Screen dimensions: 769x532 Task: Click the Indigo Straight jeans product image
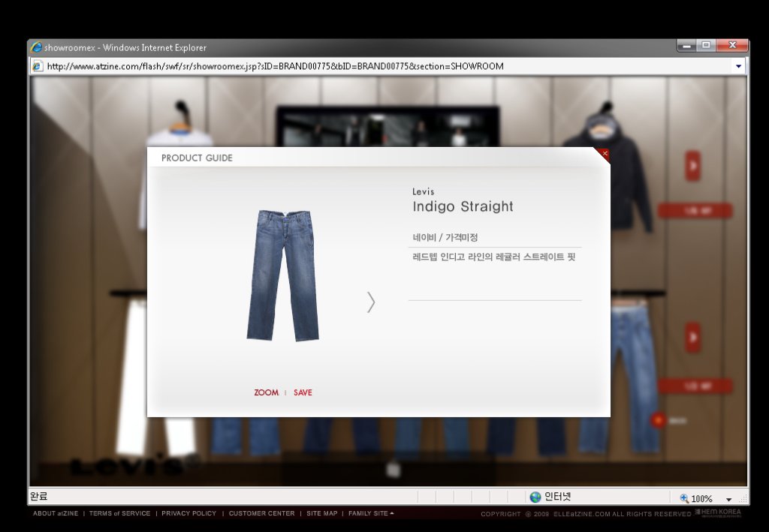283,275
